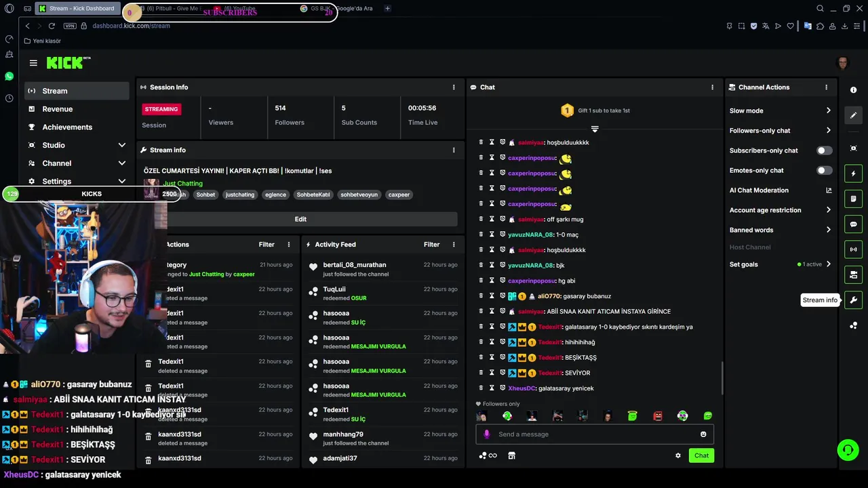This screenshot has height=488, width=868.
Task: Open Banned words settings
Action: 781,230
